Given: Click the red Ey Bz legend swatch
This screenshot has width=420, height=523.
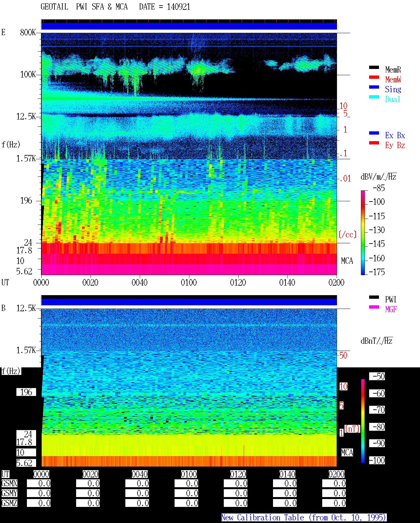Looking at the screenshot, I should pos(374,143).
